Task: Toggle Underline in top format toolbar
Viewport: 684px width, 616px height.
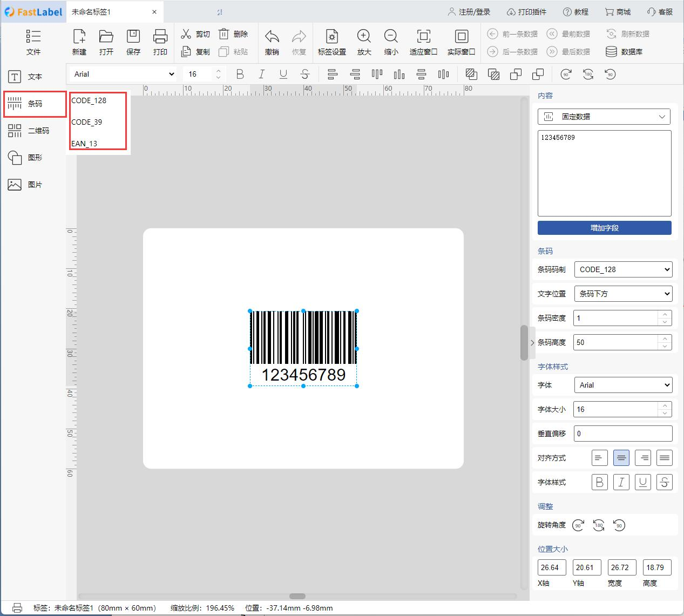Action: 283,74
